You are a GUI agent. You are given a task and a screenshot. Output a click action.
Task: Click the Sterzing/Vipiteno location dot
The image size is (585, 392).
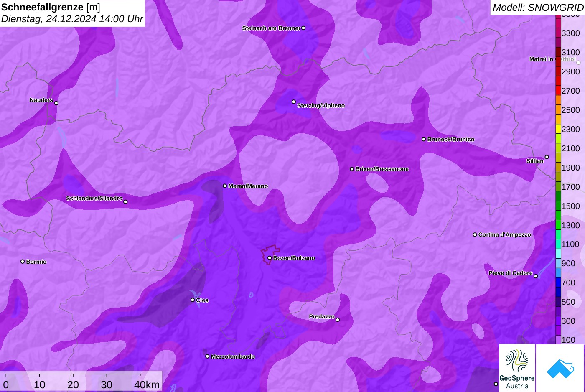coord(294,102)
